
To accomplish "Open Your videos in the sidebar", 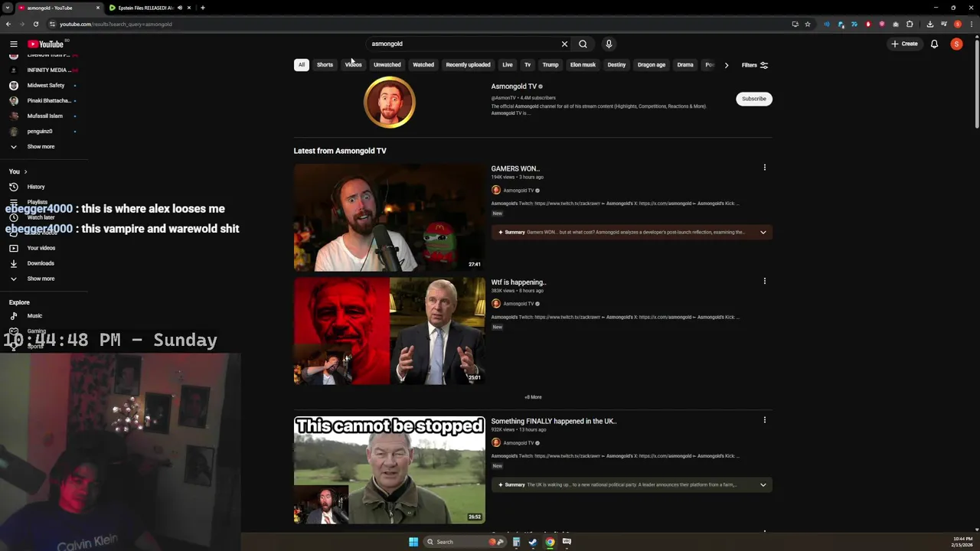I will 41,248.
